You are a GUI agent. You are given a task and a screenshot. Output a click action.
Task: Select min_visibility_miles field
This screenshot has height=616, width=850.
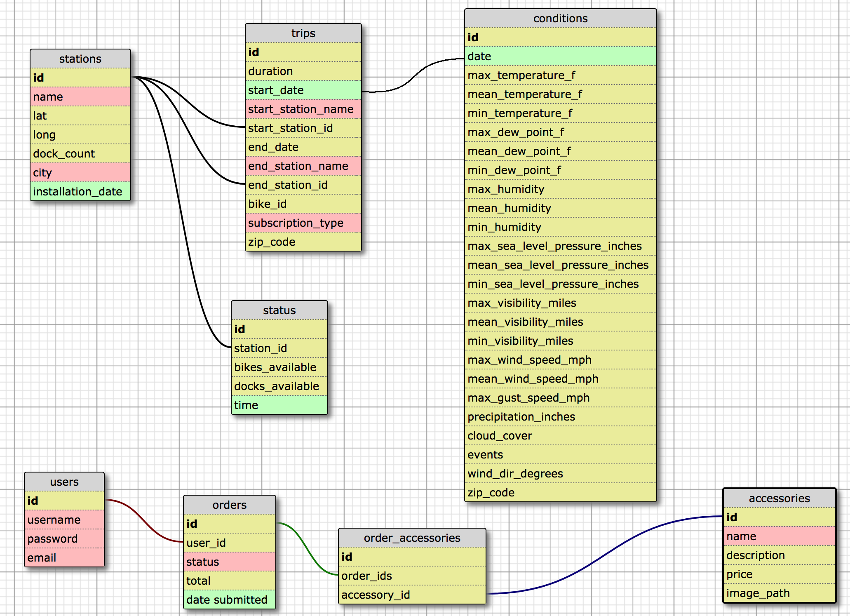(561, 341)
